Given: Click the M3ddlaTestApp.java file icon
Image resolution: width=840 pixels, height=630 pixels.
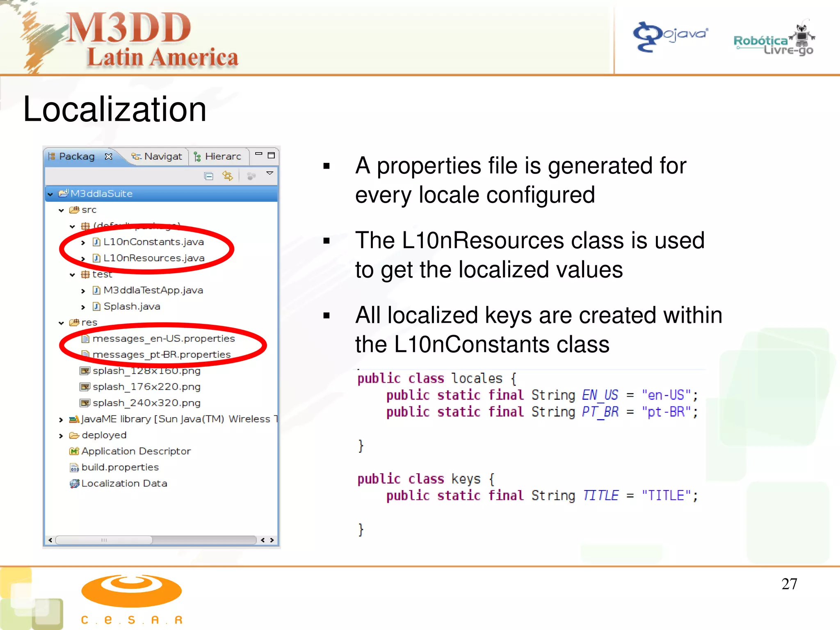Looking at the screenshot, I should [96, 290].
